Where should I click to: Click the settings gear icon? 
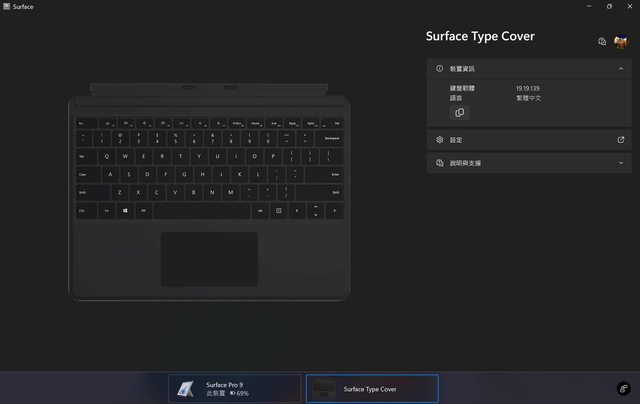pos(439,140)
